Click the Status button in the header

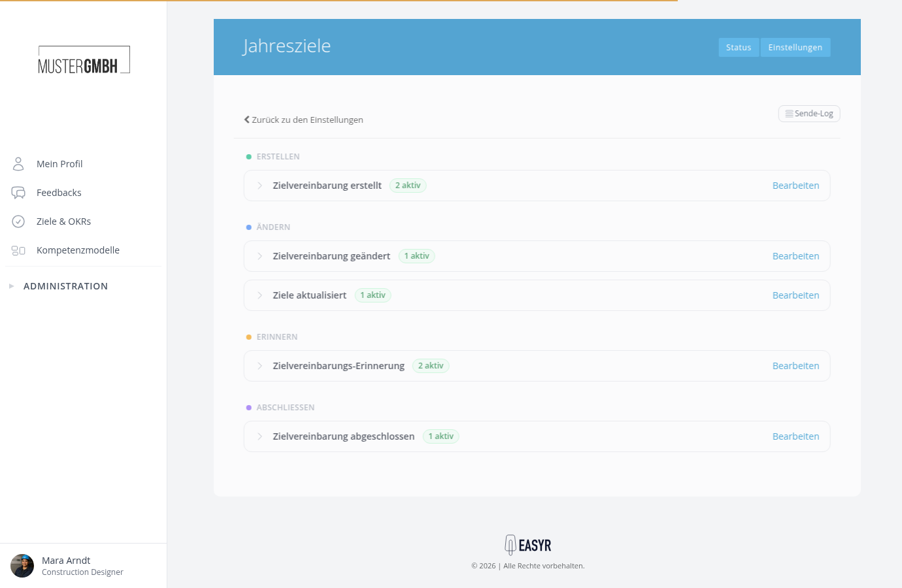739,47
